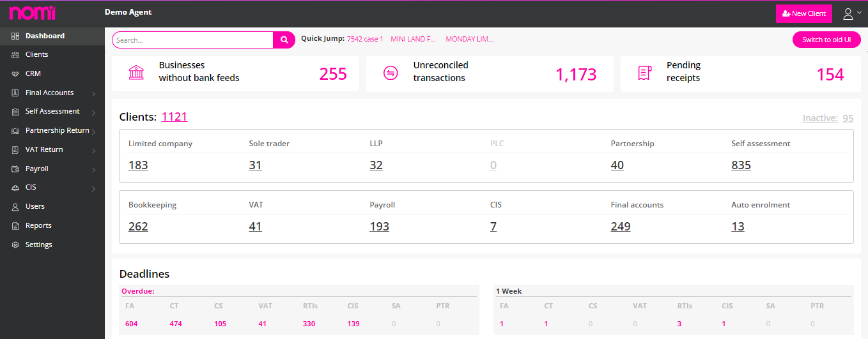The image size is (868, 339).
Task: Click the Clients sidebar icon
Action: (15, 55)
